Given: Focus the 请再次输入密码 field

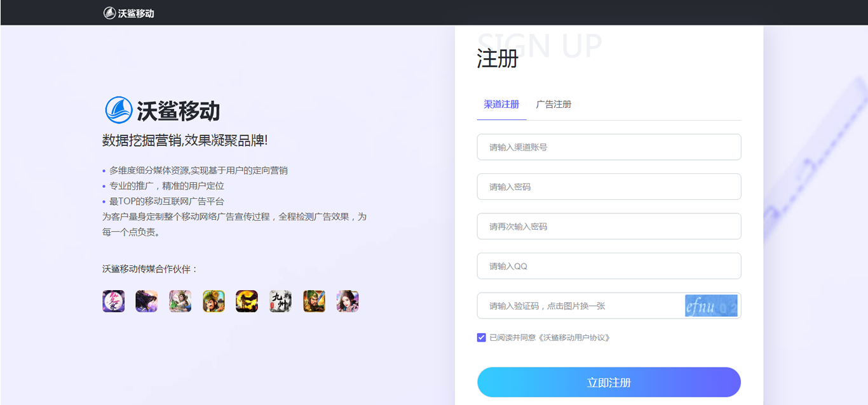Looking at the screenshot, I should pos(609,227).
